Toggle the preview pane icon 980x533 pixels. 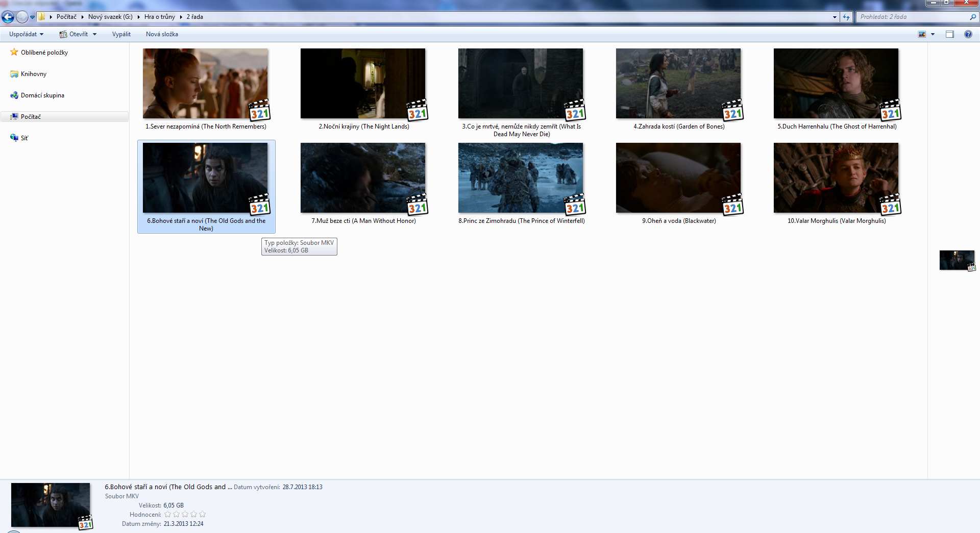pos(949,34)
